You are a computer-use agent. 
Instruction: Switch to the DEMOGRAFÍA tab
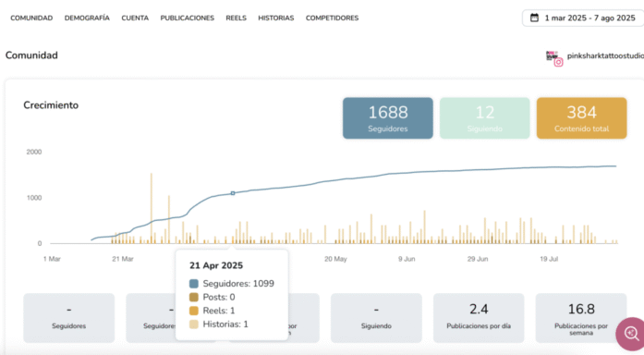87,18
